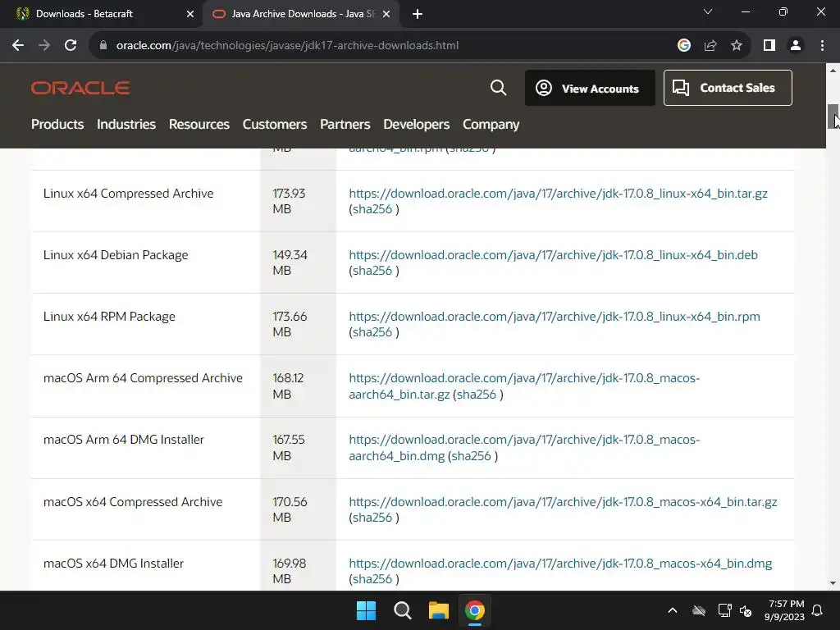The width and height of the screenshot is (840, 630).
Task: Bookmark this page with the star icon
Action: (x=737, y=46)
